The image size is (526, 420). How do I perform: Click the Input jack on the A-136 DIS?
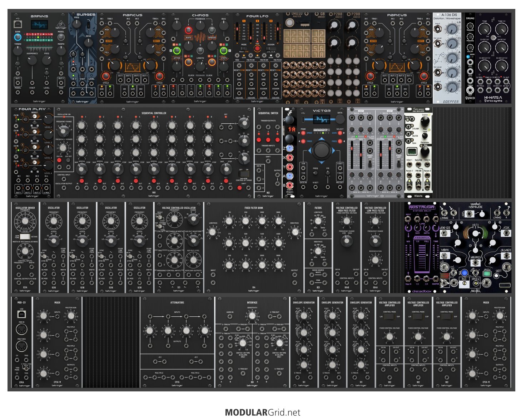coord(437,30)
